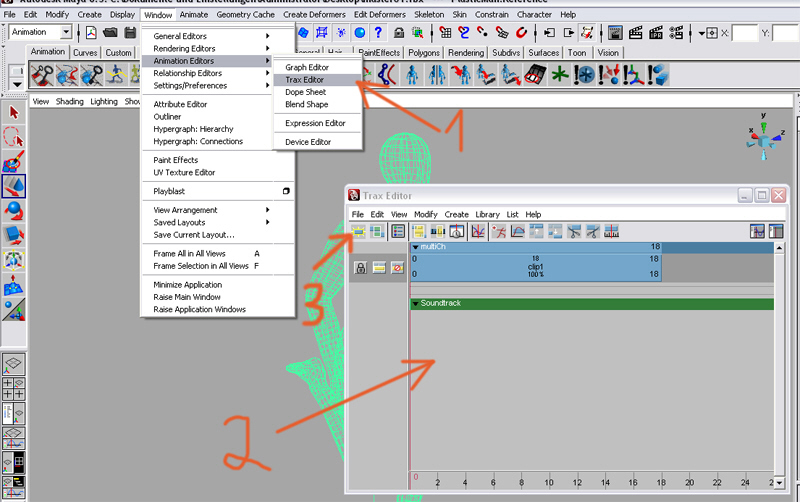Click the Trax load selected characters icon

pyautogui.click(x=358, y=232)
